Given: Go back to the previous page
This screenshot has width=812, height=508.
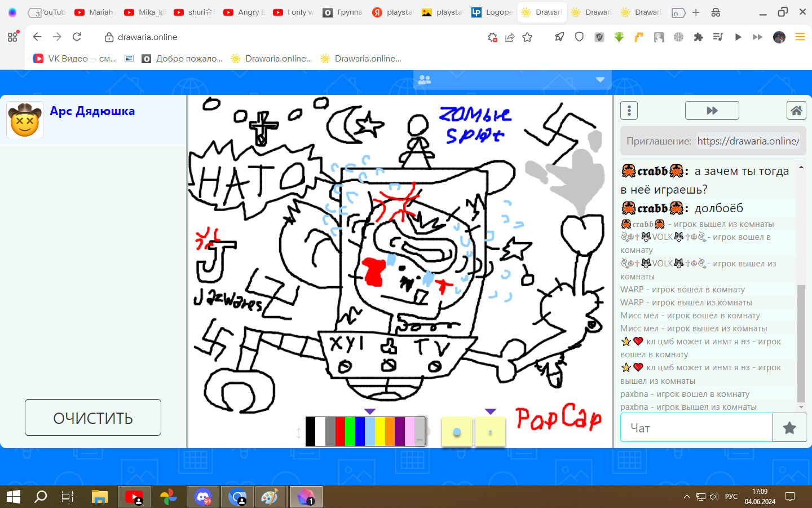Looking at the screenshot, I should click(x=37, y=37).
